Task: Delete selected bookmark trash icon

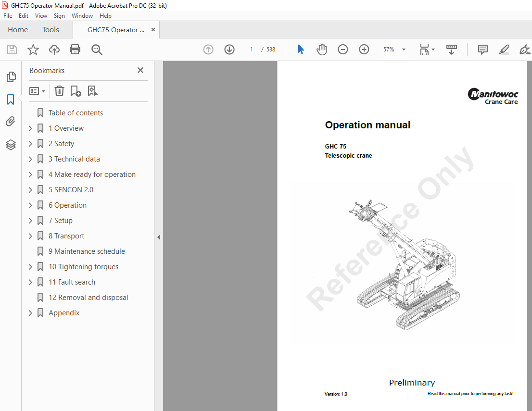Action: coord(59,91)
